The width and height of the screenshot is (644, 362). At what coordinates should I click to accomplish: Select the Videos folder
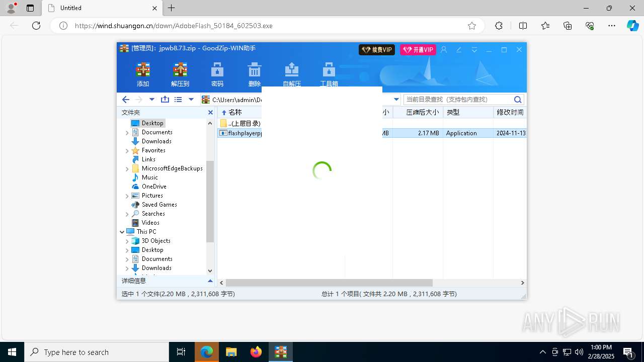click(x=150, y=223)
